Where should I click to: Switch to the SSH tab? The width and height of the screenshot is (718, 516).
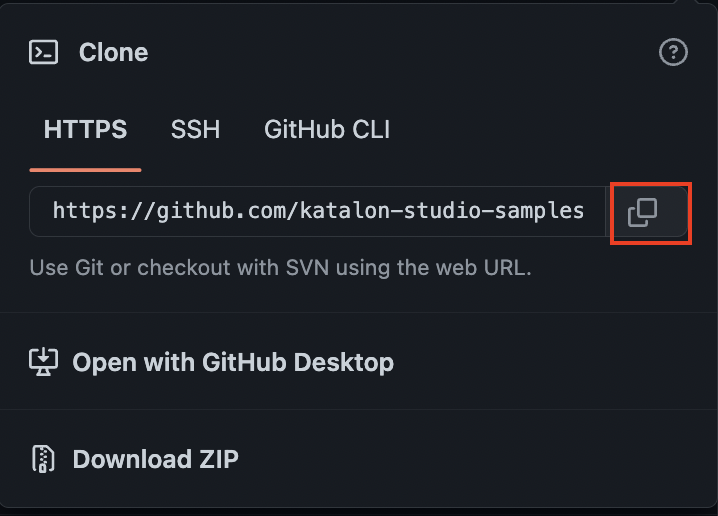click(195, 129)
